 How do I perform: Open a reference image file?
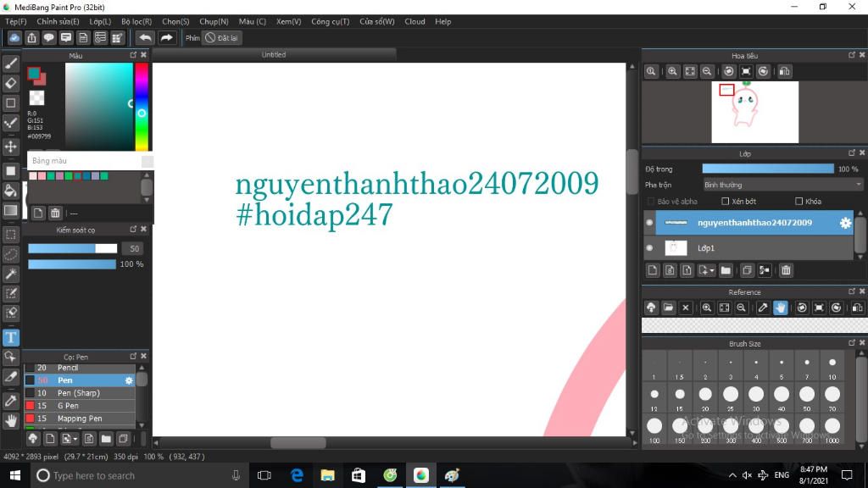(x=668, y=308)
